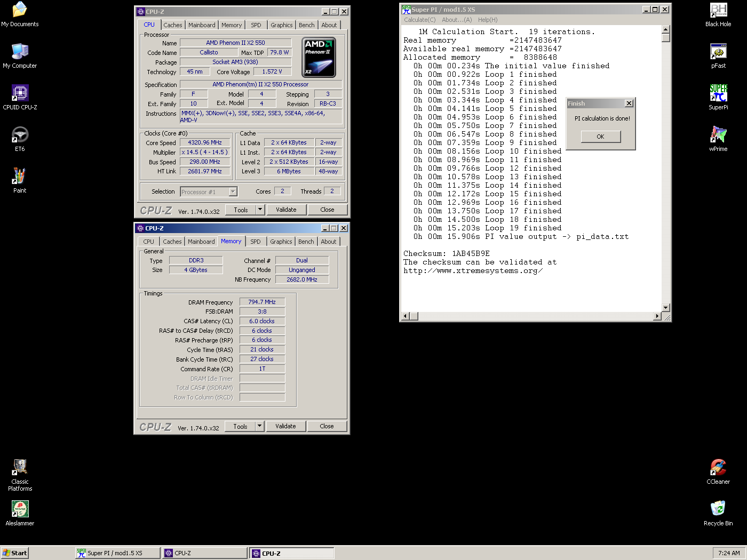Switch to Super PI taskbar button

(117, 553)
